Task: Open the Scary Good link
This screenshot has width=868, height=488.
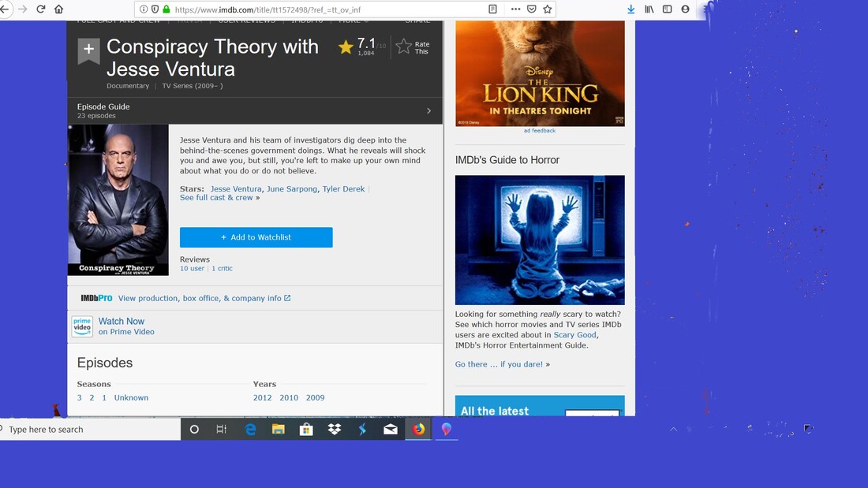Action: (x=574, y=335)
